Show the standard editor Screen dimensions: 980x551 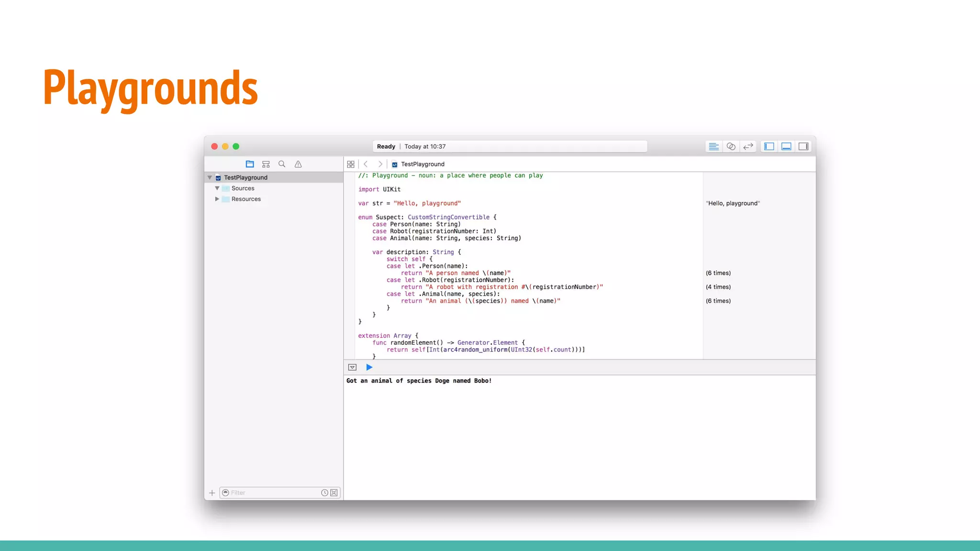pyautogui.click(x=713, y=146)
